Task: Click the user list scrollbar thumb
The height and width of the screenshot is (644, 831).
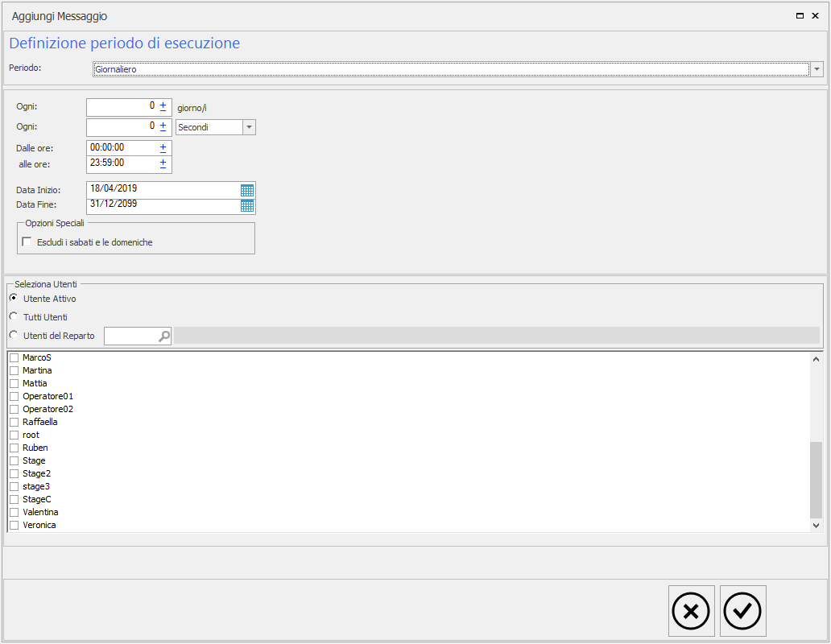Action: tap(817, 480)
